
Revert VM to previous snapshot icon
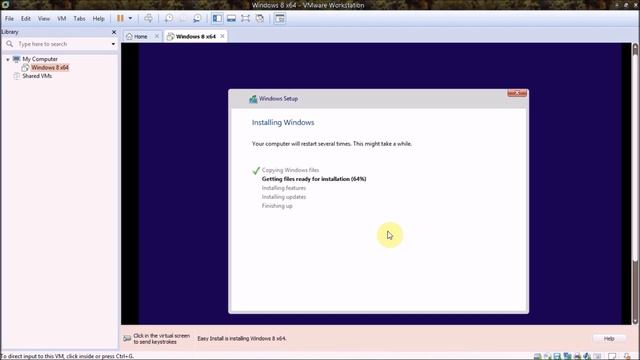(x=183, y=18)
